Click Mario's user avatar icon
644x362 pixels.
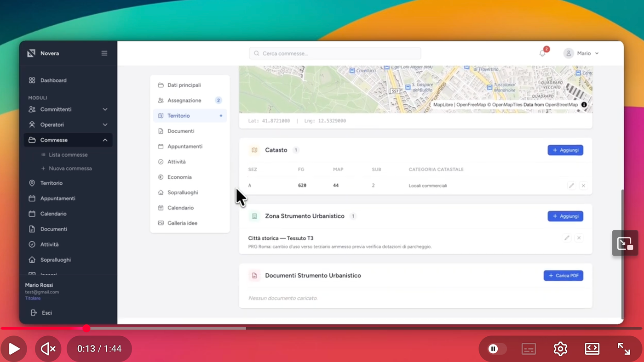569,53
